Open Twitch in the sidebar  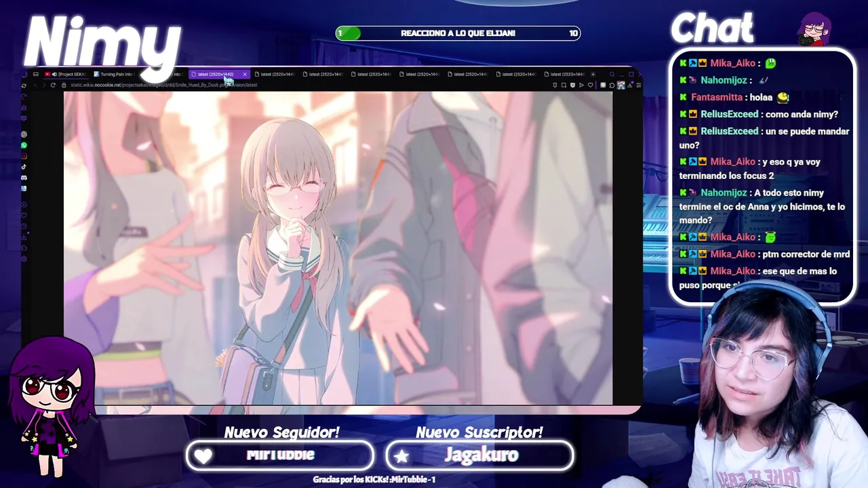(24, 118)
